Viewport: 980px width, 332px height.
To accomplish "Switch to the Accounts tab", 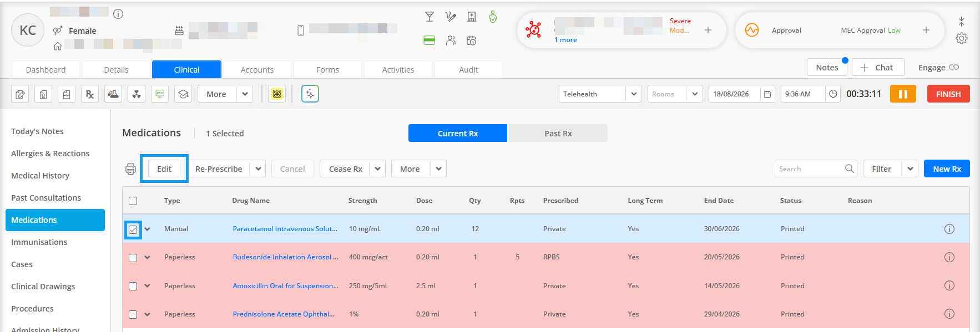I will tap(257, 70).
